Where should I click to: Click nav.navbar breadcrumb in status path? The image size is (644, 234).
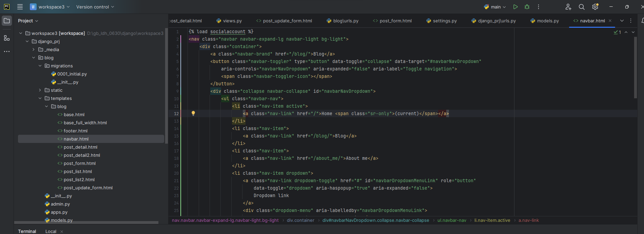225,220
